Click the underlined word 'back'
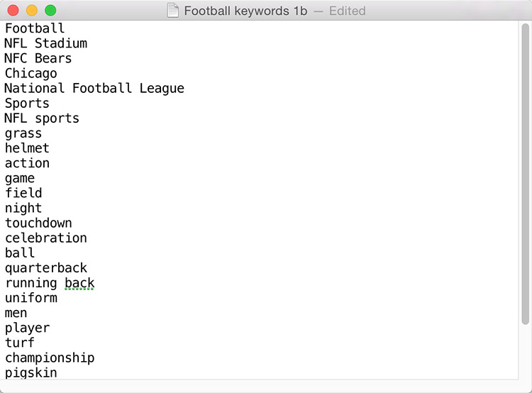This screenshot has width=532, height=393. click(x=79, y=283)
